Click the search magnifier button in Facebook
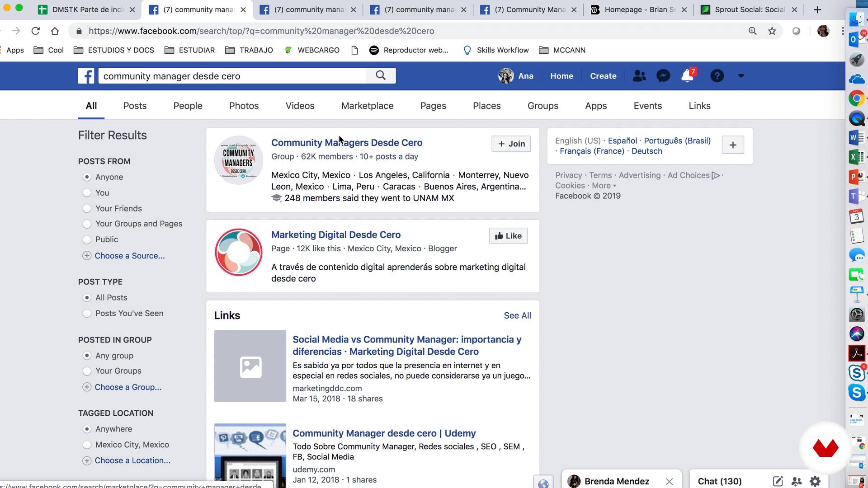The image size is (868, 488). click(381, 75)
